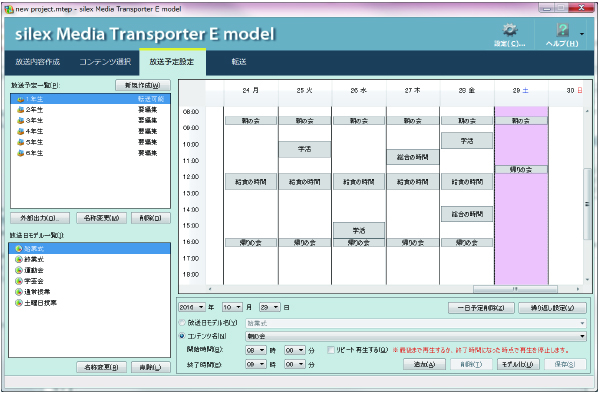Click the 学芸会 day model icon
The height and width of the screenshot is (395, 600).
coord(19,281)
